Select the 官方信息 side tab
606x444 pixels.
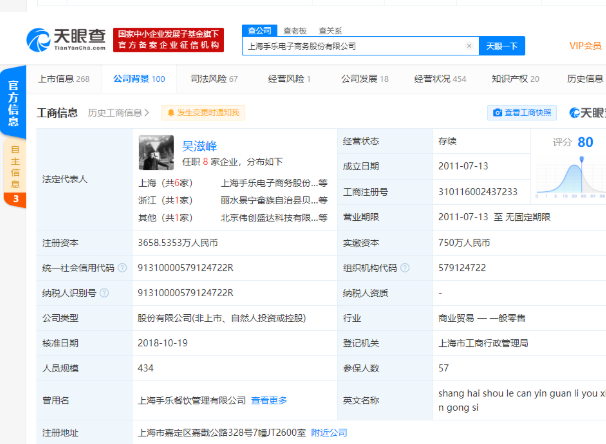pyautogui.click(x=13, y=103)
